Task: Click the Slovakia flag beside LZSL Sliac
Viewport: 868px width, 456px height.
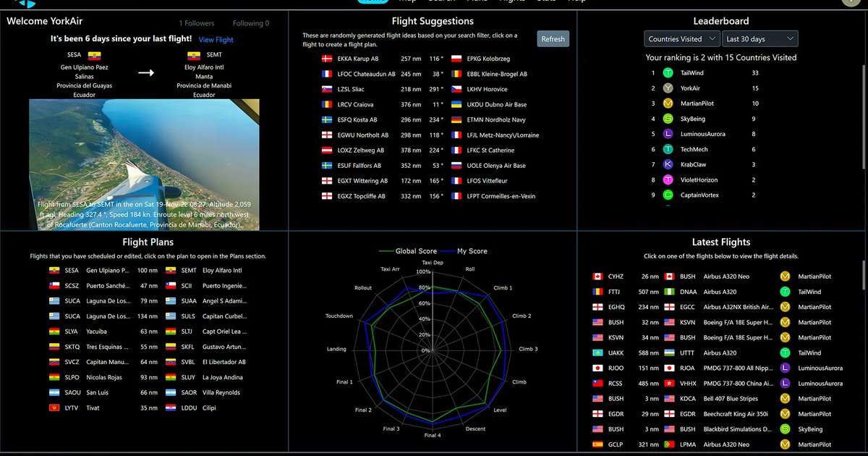Action: click(x=326, y=89)
